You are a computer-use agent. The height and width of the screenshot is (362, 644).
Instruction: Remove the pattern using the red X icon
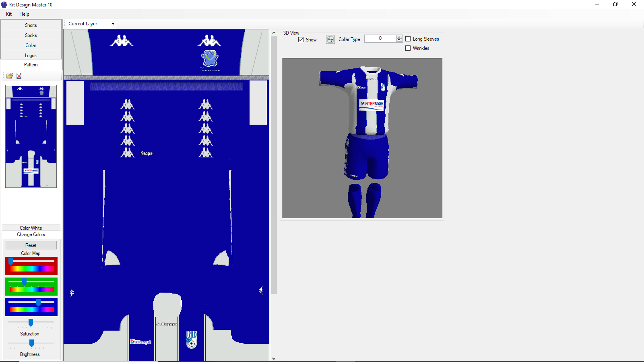tap(19, 76)
